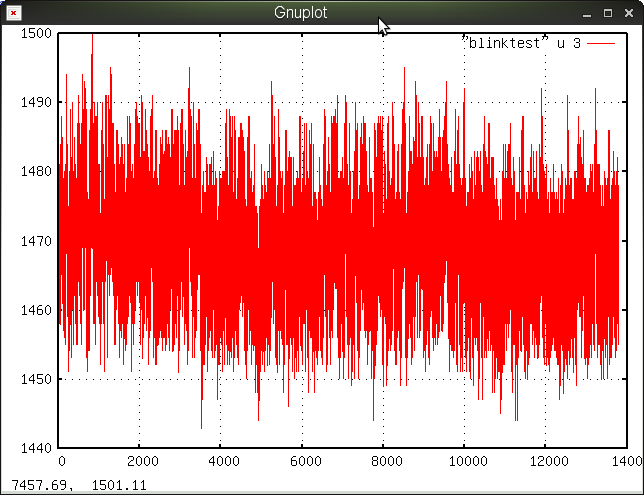Click the 12000 x-axis tick label
644x495 pixels.
coord(544,462)
